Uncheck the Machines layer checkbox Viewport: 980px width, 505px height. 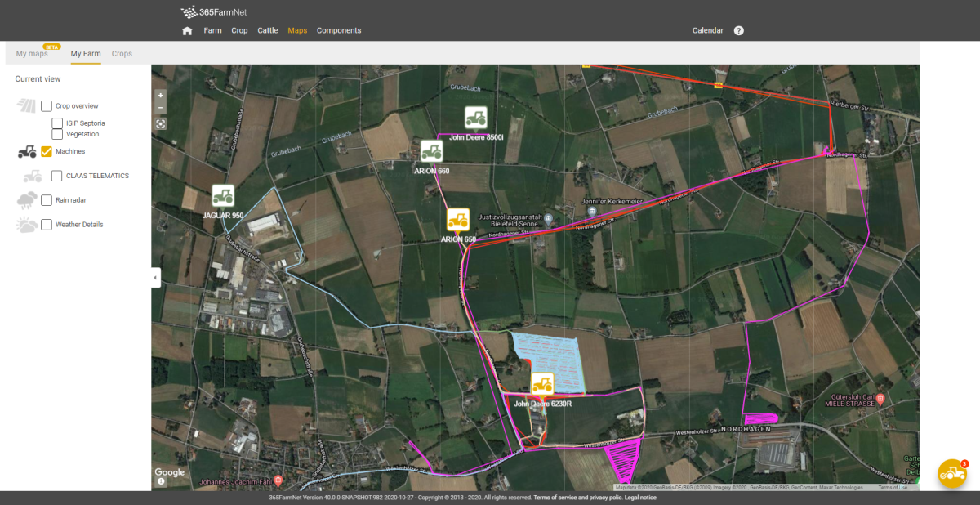click(x=47, y=151)
